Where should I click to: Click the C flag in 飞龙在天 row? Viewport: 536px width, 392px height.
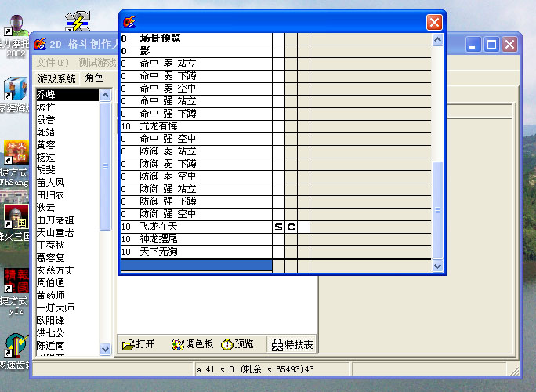tap(292, 227)
